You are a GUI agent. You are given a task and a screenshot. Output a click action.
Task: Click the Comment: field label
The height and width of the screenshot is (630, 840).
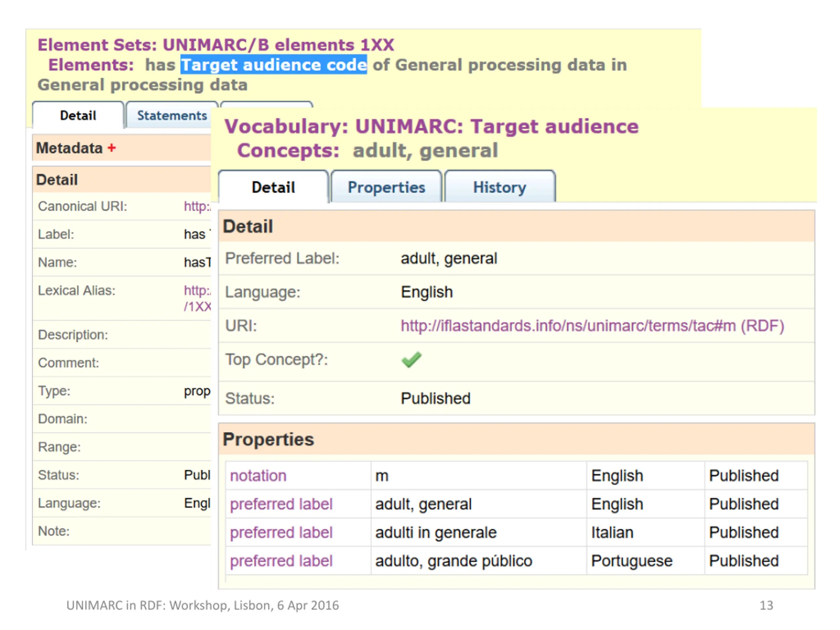click(68, 363)
